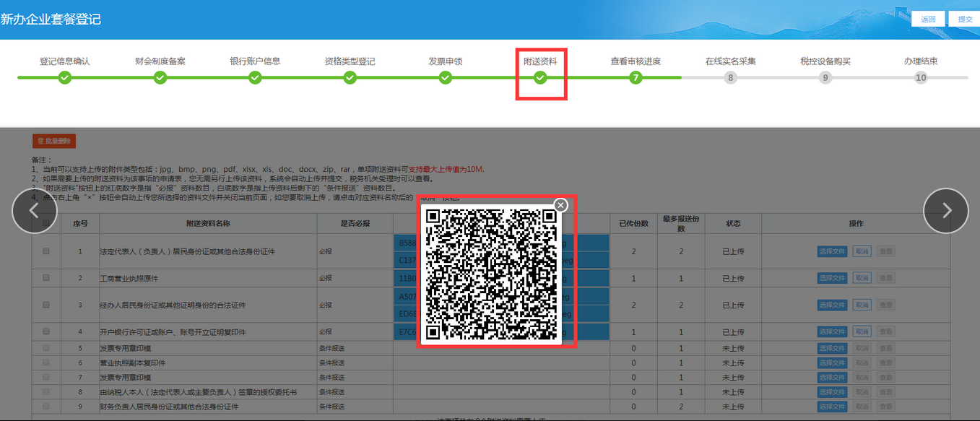Click the left navigation chevron arrow
Viewport: 980px width, 421px height.
pyautogui.click(x=34, y=211)
